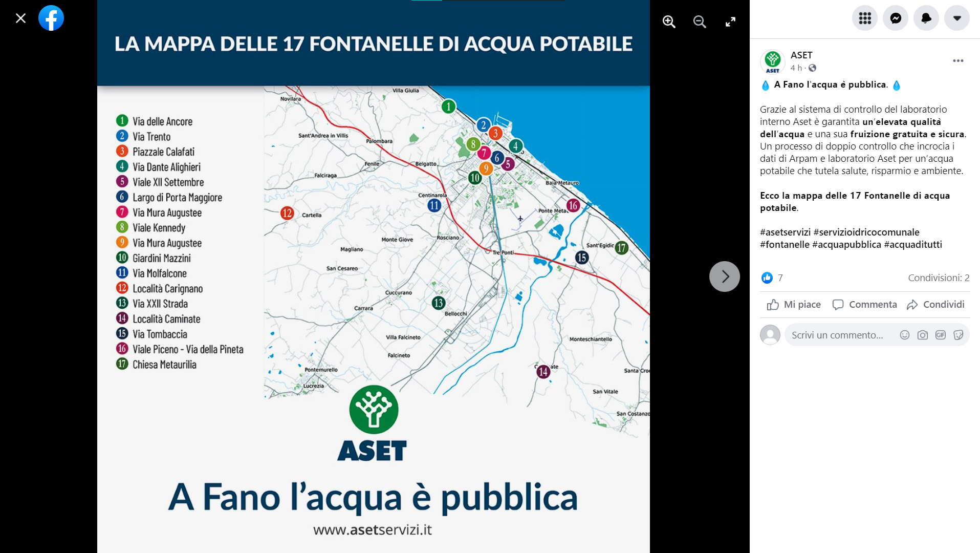The height and width of the screenshot is (553, 980).
Task: Add a GIF to the comment
Action: (941, 335)
